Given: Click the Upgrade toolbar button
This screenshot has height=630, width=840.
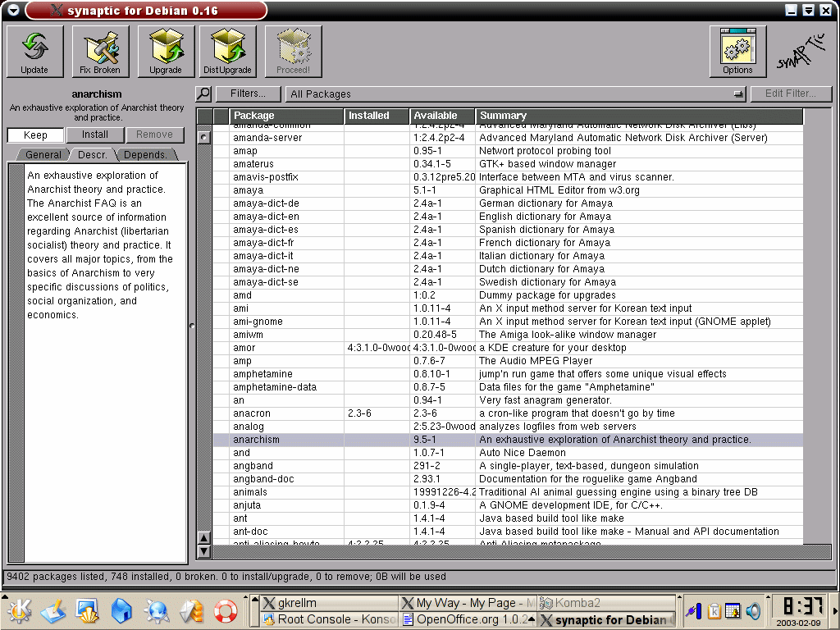Looking at the screenshot, I should [166, 52].
